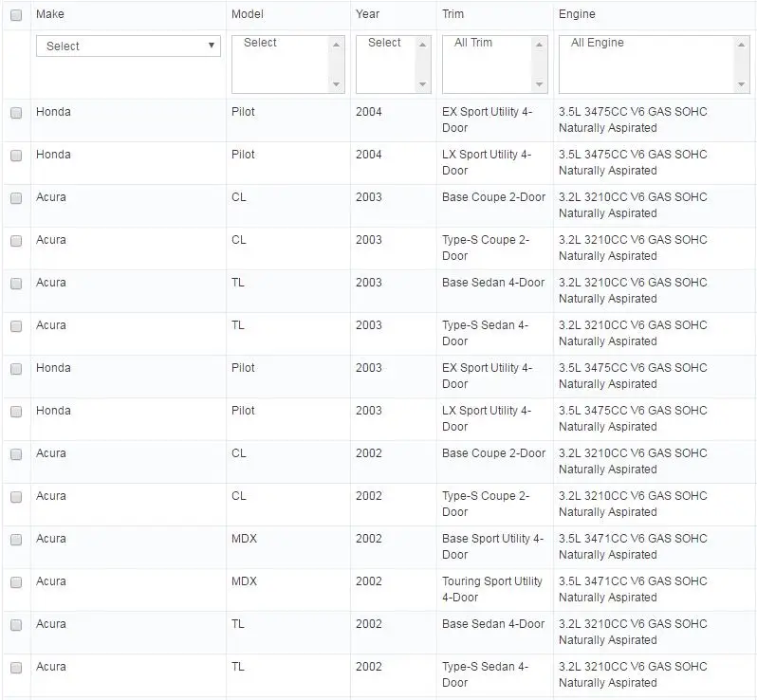The width and height of the screenshot is (757, 700).
Task: Check Acura TL 2003 Base Sedan row
Action: pos(16,284)
